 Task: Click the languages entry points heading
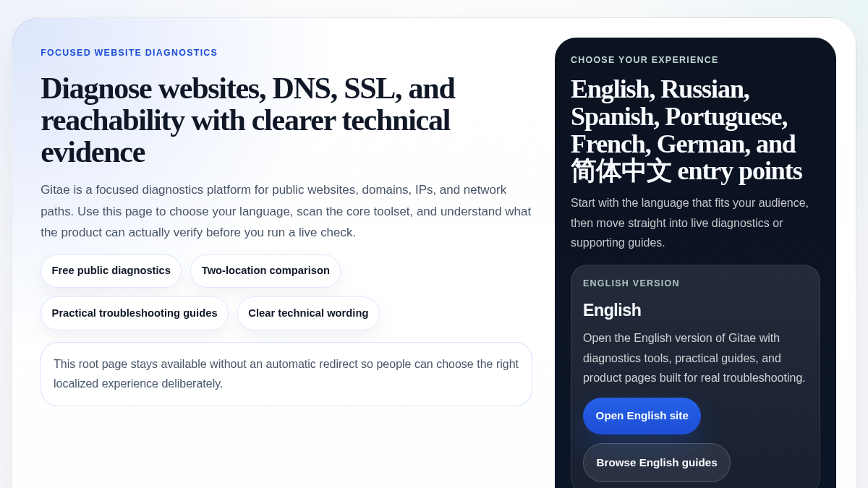tap(686, 130)
